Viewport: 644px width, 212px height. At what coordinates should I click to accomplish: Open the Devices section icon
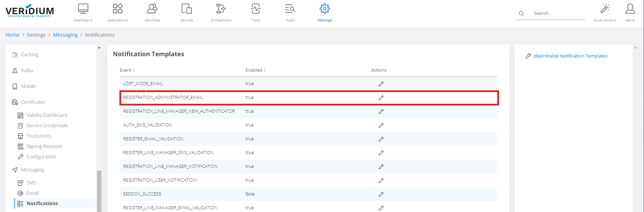187,9
